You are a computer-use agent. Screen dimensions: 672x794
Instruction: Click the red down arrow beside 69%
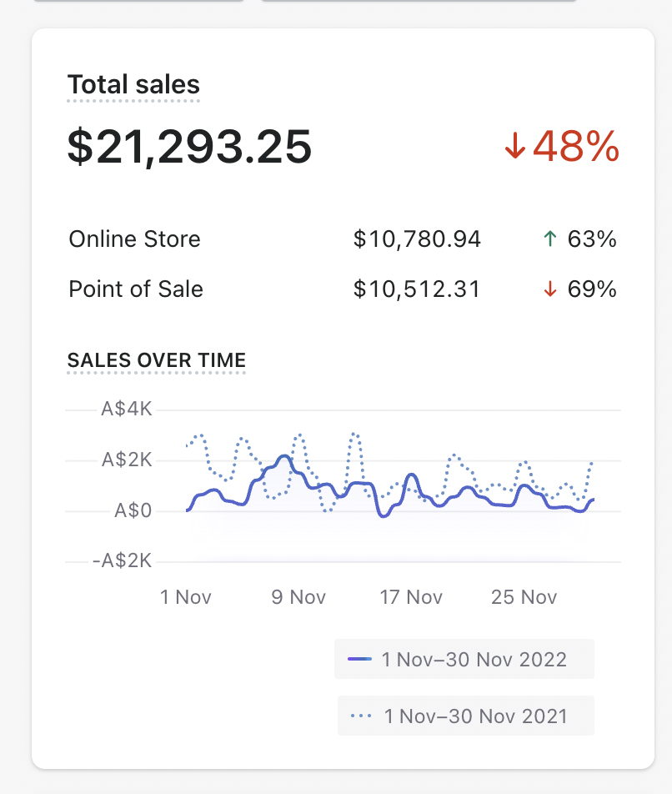pyautogui.click(x=549, y=289)
